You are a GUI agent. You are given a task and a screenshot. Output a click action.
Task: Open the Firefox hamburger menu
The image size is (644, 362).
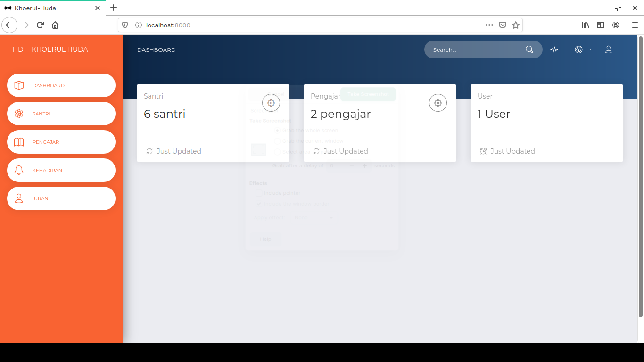635,25
